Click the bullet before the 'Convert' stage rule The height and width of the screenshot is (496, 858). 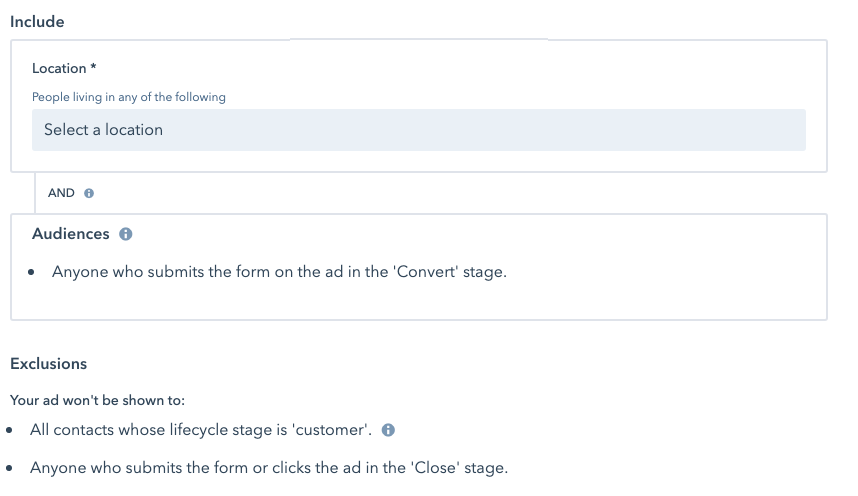[x=33, y=272]
